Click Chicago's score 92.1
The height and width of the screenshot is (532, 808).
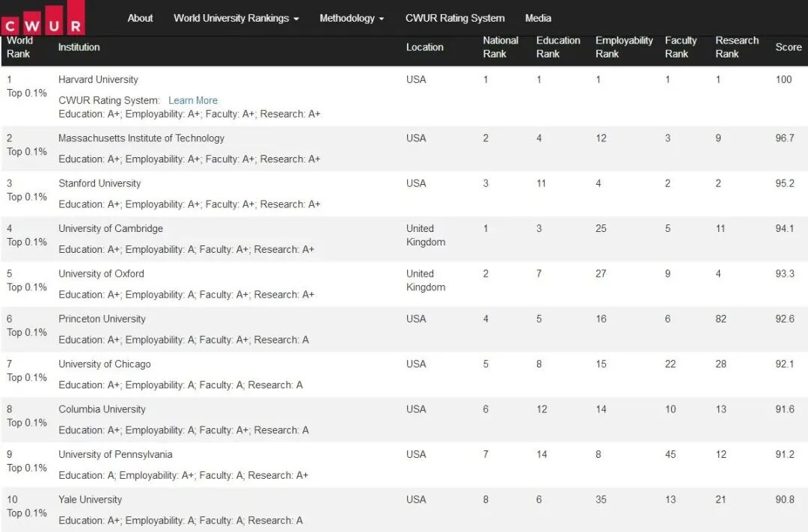785,364
